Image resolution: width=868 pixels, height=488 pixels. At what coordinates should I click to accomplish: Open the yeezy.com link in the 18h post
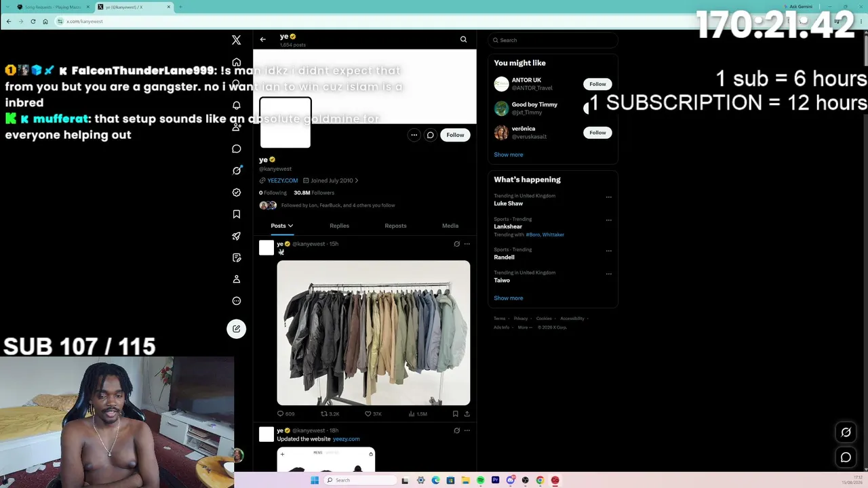coord(346,439)
